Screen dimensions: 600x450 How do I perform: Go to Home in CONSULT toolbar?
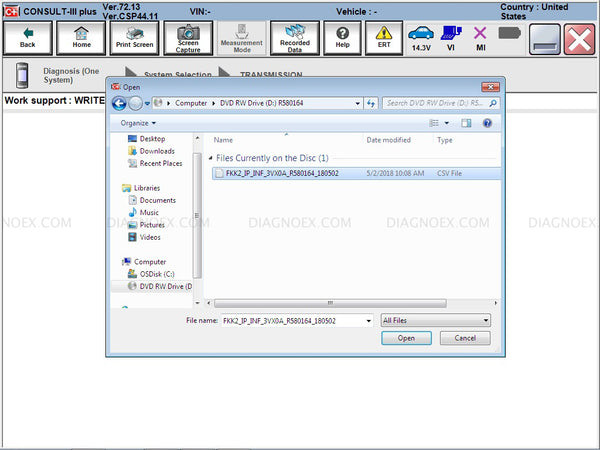81,38
